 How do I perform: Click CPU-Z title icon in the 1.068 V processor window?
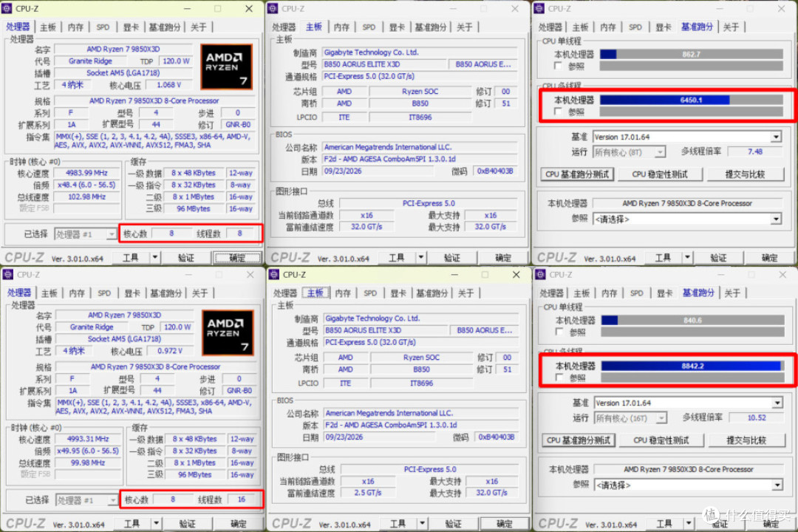point(7,9)
